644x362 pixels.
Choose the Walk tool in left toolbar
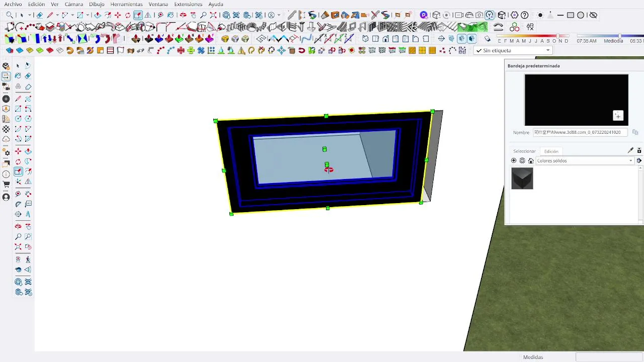[28, 259]
